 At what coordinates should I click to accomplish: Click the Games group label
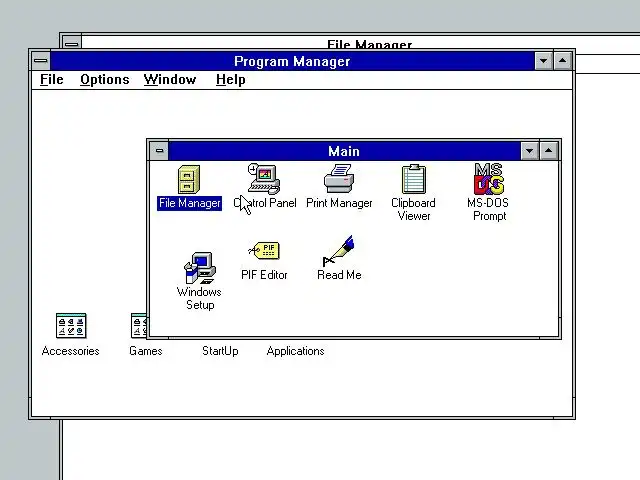pyautogui.click(x=146, y=351)
